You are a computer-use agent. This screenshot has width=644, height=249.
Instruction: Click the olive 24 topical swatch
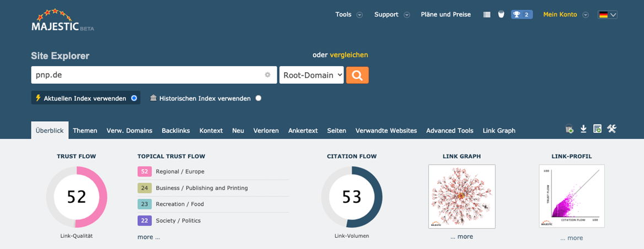(x=144, y=188)
